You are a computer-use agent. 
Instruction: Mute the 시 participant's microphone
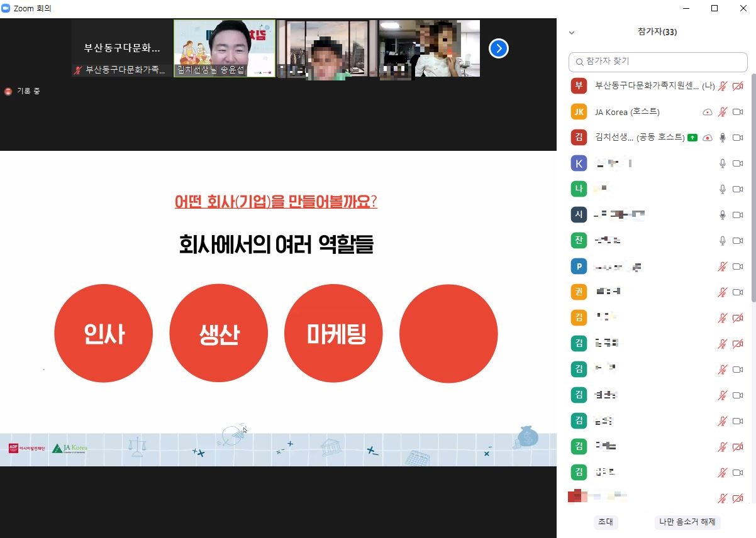[x=723, y=214]
